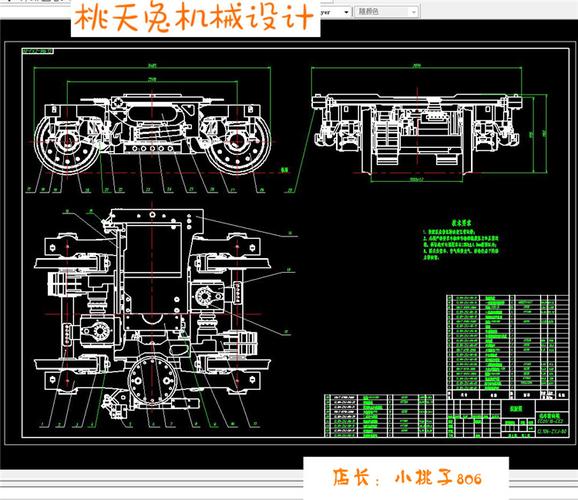Expand the arrow on the 随颜色 combo box

tap(414, 12)
